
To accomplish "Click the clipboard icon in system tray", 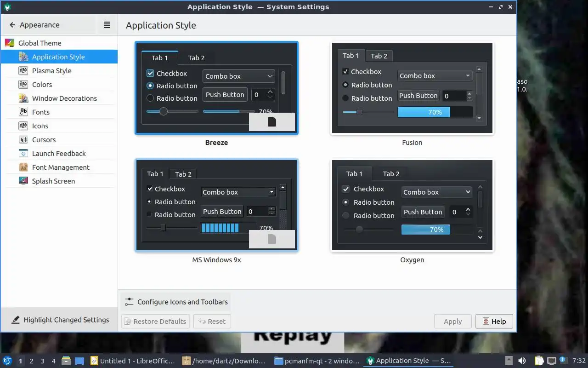I will coord(539,361).
